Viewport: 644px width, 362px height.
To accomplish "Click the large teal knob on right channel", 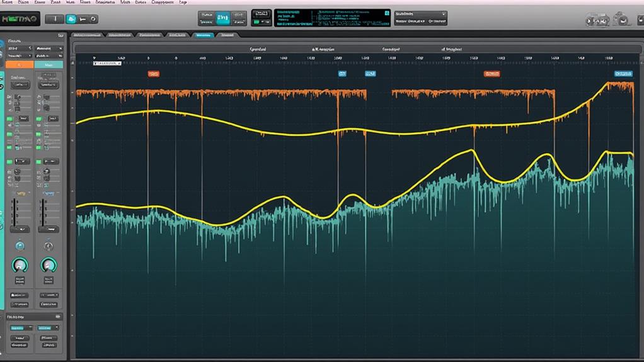I will (49, 265).
